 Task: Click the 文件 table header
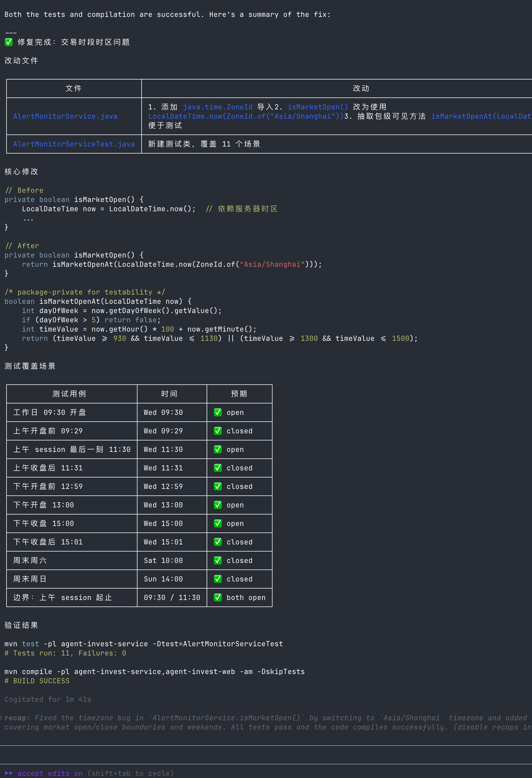[x=74, y=88]
